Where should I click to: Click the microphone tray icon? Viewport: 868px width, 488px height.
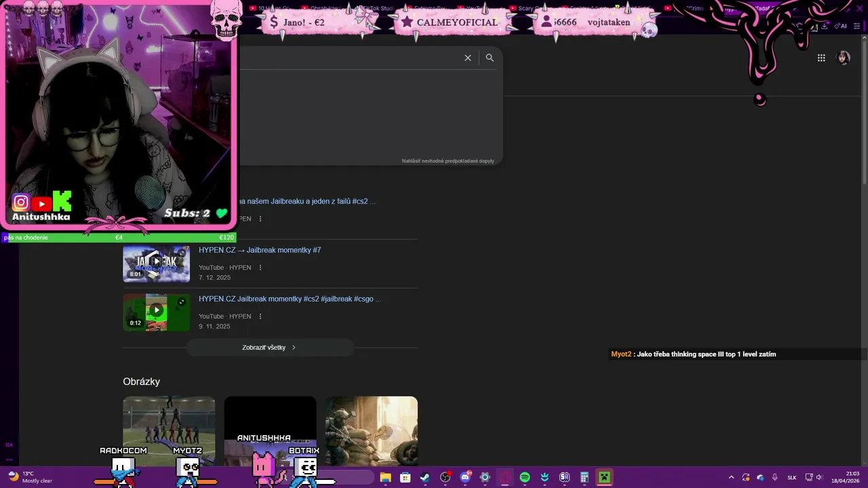click(775, 477)
